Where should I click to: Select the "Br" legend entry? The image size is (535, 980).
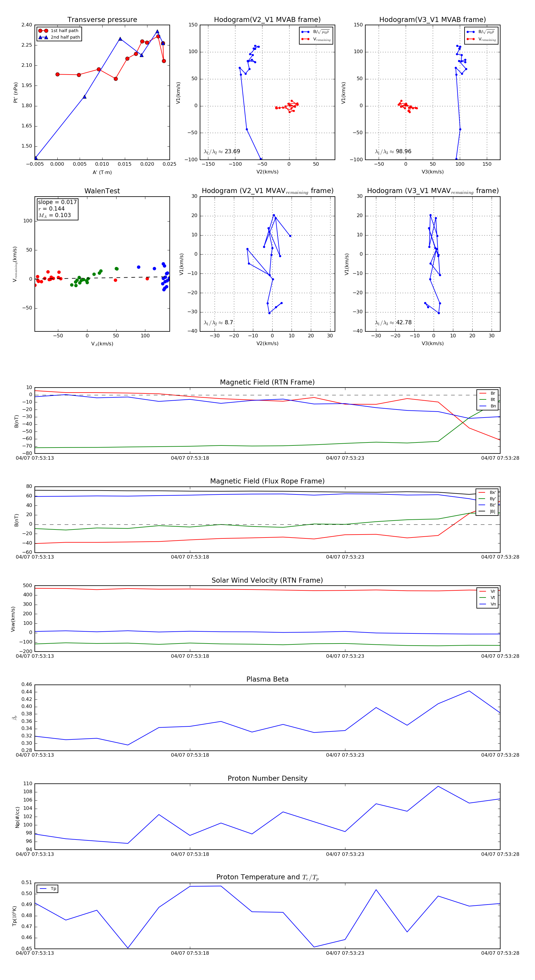click(x=488, y=393)
